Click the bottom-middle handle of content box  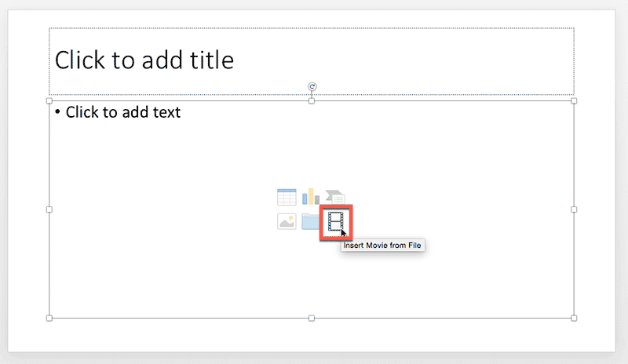(x=312, y=318)
